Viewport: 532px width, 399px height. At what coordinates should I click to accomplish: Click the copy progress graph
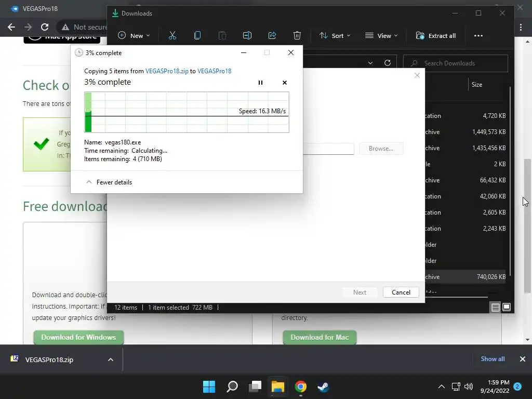tap(187, 112)
